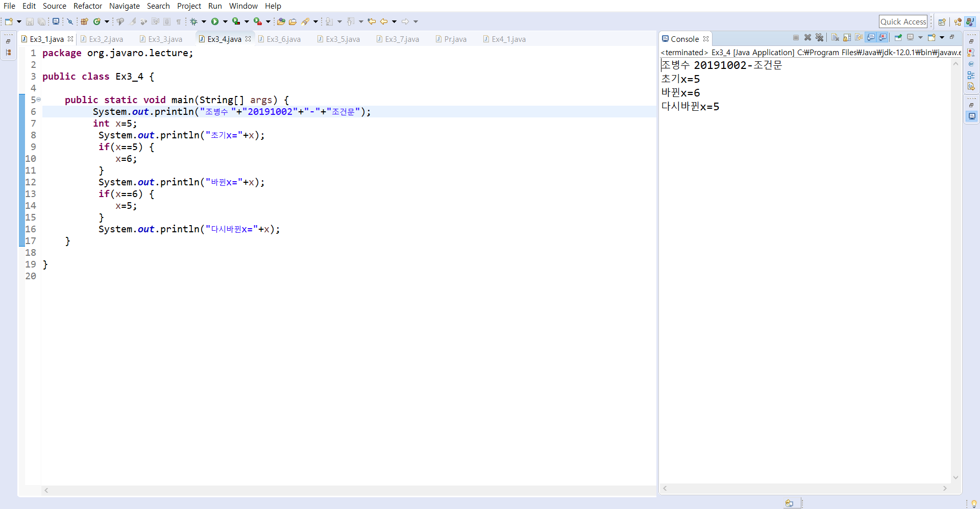This screenshot has height=509, width=980.
Task: Click the External Tools run icon
Action: 258,21
